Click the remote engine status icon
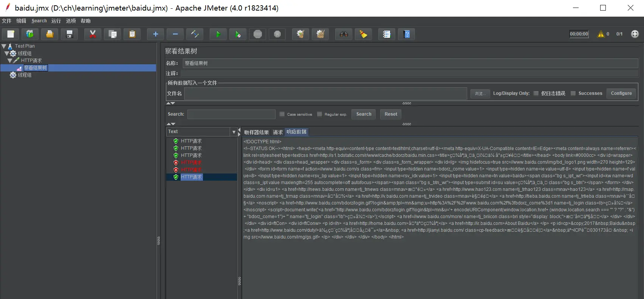644x299 pixels. click(x=635, y=34)
